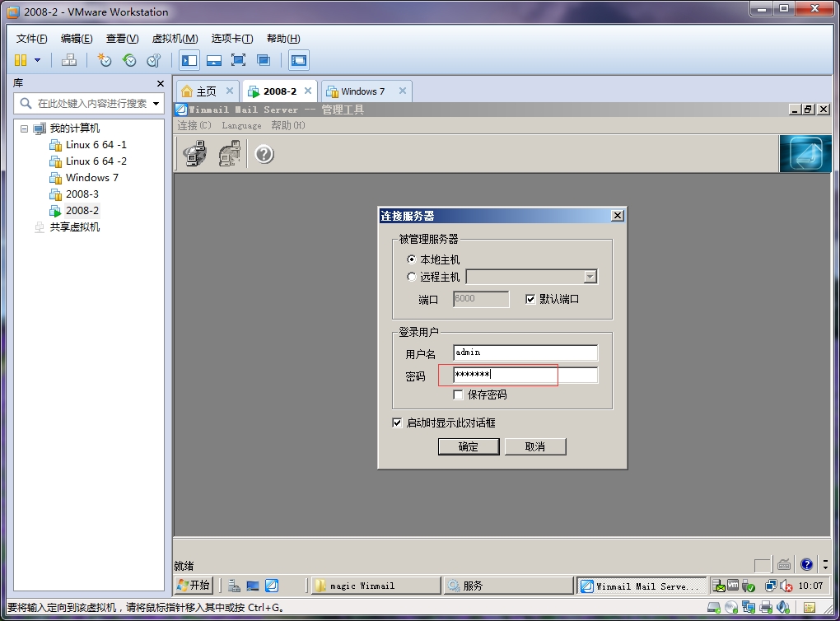Click the Send Ctrl+Alt+Del toolbar icon
The image size is (840, 621).
(68, 60)
